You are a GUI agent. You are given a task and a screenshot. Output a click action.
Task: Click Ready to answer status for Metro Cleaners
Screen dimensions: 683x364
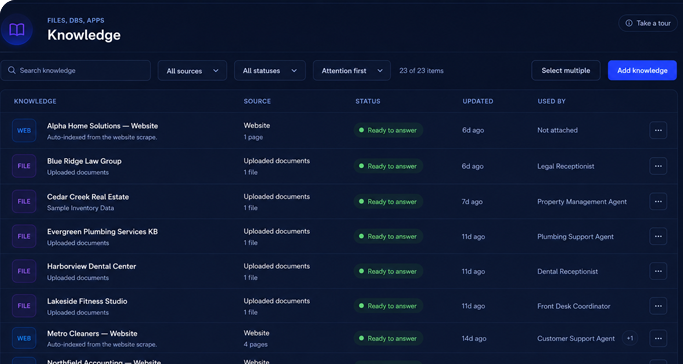tap(388, 338)
